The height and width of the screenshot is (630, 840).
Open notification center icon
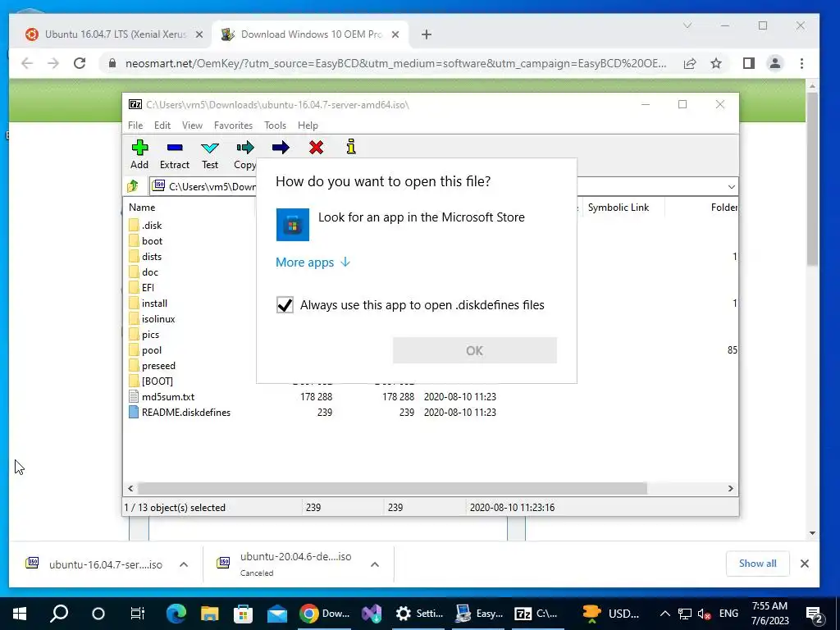click(815, 614)
